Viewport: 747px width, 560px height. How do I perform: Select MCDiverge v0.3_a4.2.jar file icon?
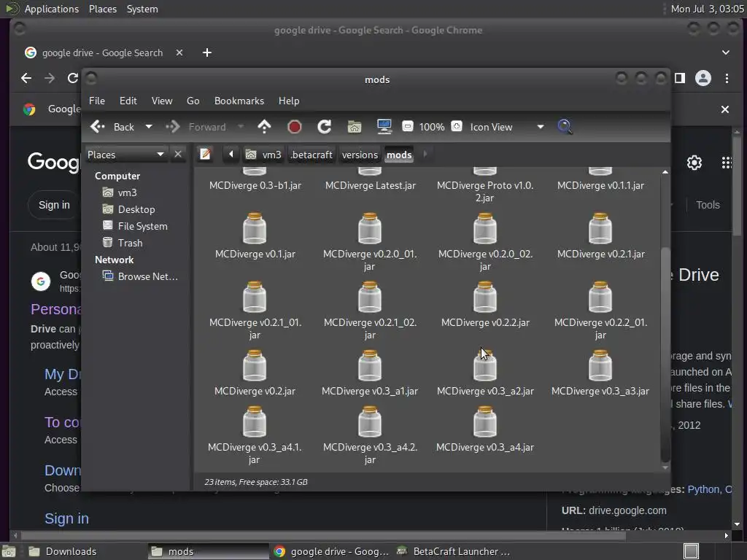point(370,422)
